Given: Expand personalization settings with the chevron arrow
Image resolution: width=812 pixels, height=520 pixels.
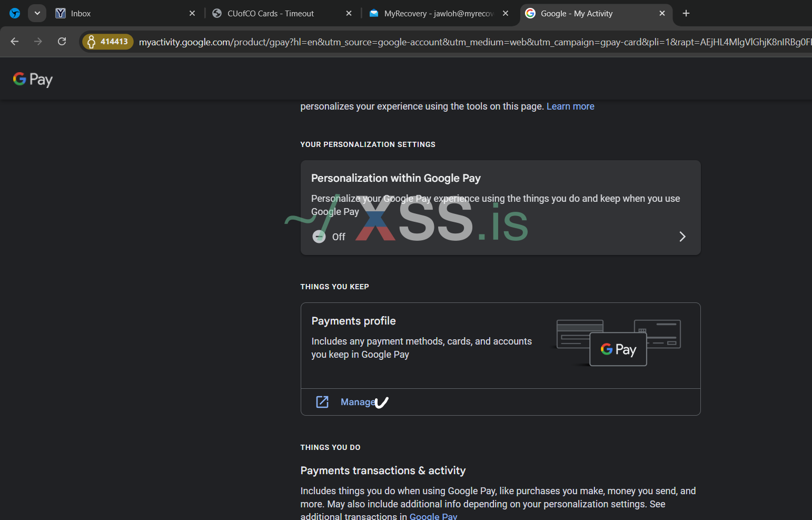Looking at the screenshot, I should [x=682, y=237].
